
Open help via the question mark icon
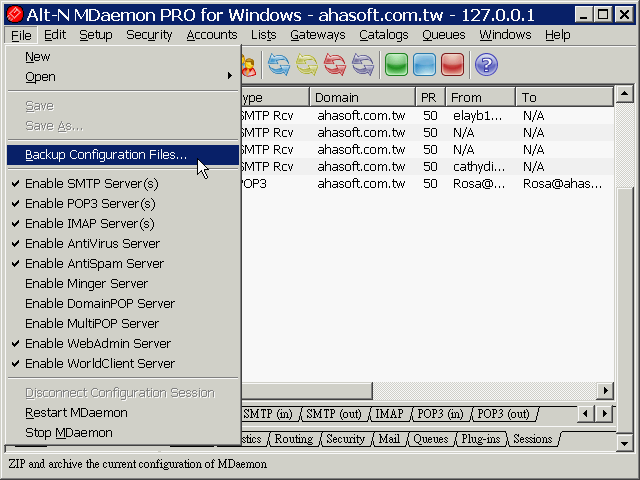[486, 64]
